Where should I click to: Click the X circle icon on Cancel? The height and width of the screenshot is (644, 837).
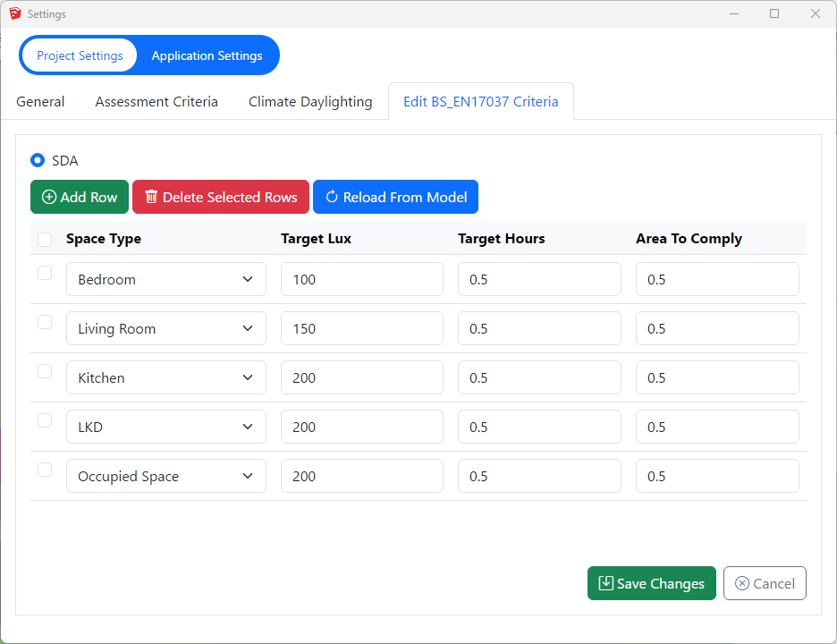[742, 584]
